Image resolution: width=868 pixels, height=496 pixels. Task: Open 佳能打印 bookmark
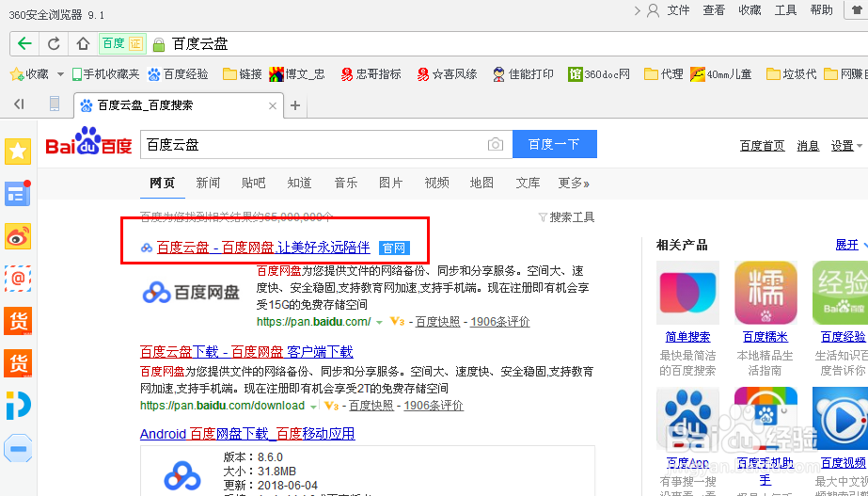point(523,73)
